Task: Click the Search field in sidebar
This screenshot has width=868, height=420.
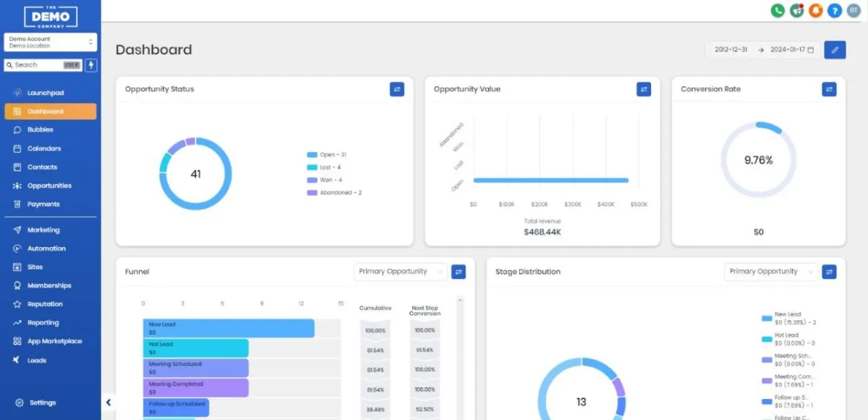Action: (x=43, y=65)
